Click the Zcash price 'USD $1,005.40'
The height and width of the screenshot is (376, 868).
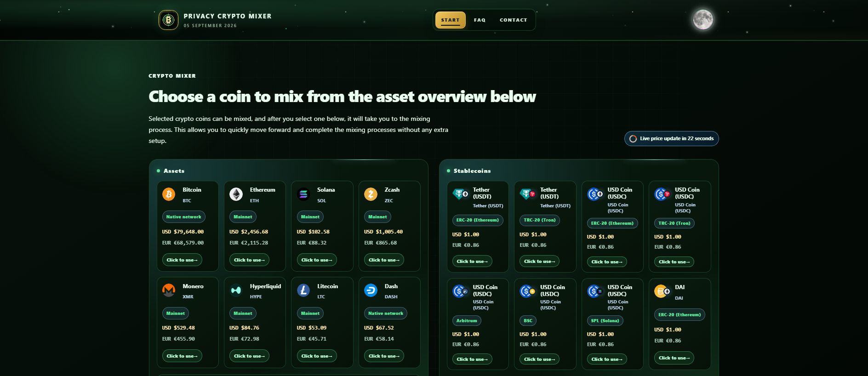pos(383,232)
